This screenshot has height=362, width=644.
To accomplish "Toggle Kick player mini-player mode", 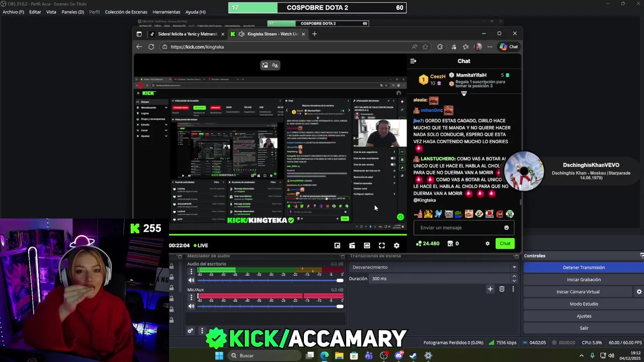I will tap(337, 245).
